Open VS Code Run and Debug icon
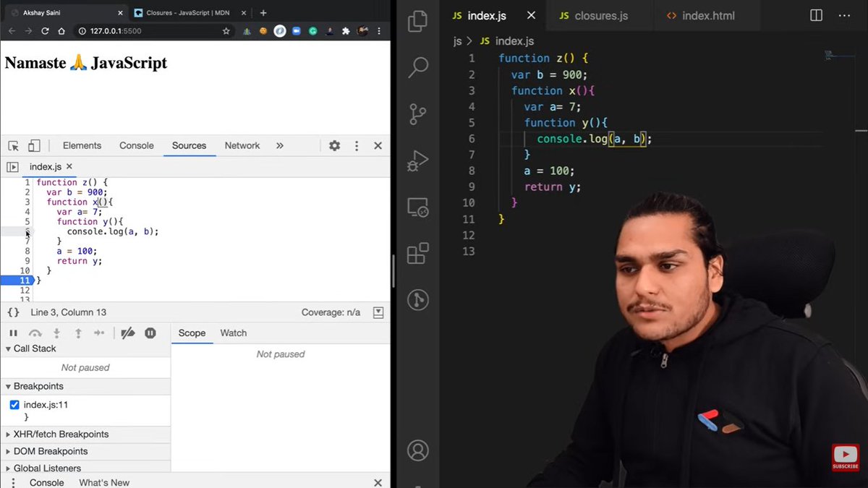Image resolution: width=868 pixels, height=488 pixels. tap(418, 160)
